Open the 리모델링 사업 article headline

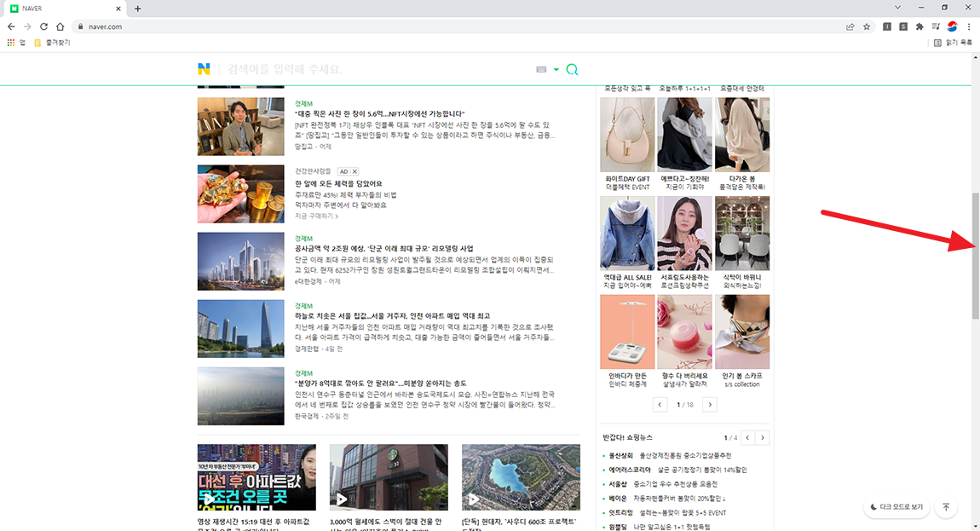point(383,248)
